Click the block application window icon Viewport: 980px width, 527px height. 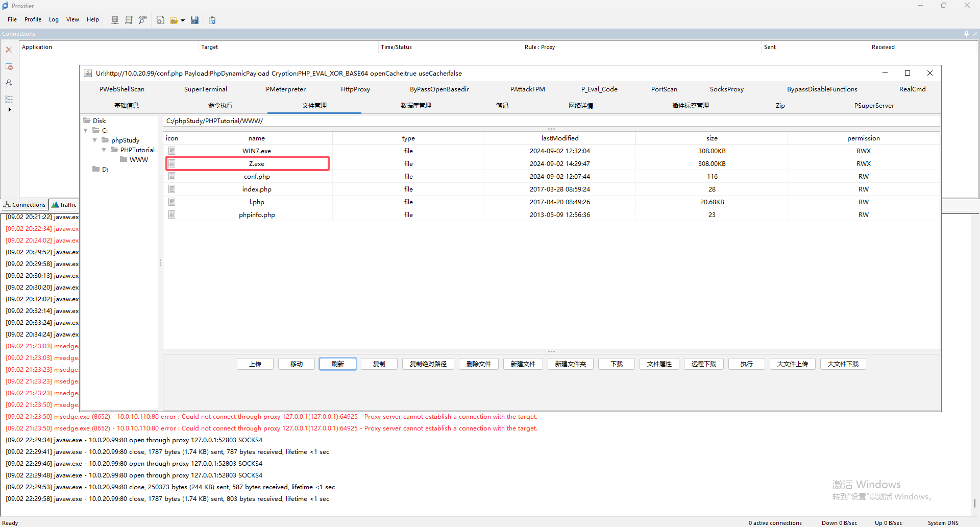9,66
